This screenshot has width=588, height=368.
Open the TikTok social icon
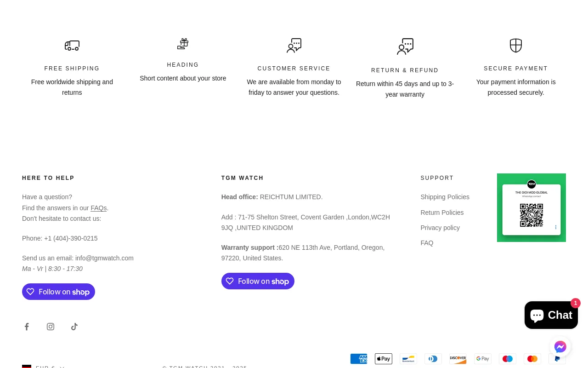(74, 327)
